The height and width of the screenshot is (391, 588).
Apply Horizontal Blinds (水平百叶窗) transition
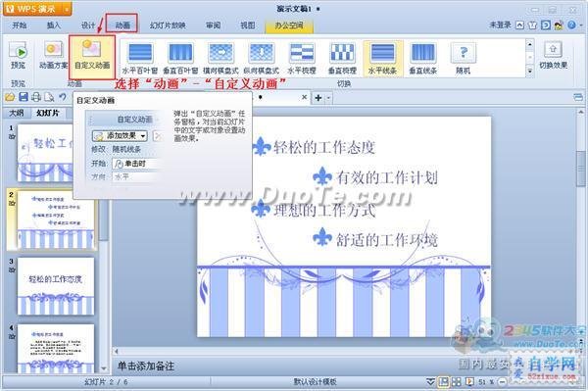coord(140,59)
